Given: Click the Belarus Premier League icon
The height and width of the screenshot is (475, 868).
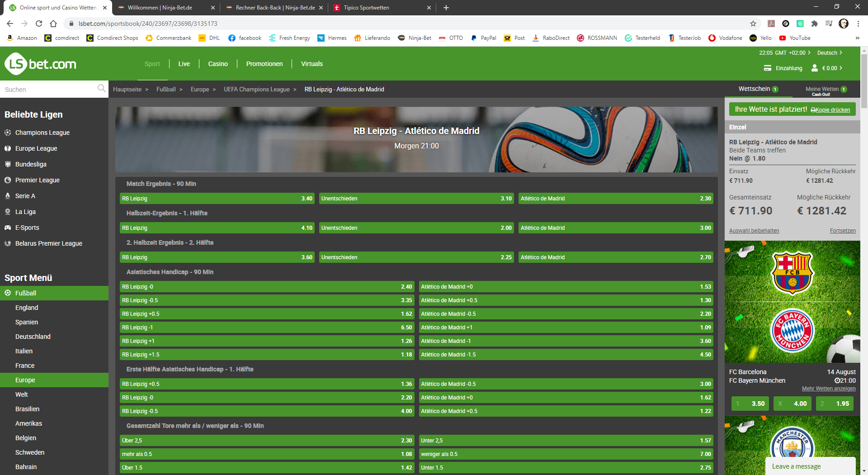Looking at the screenshot, I should [x=8, y=243].
